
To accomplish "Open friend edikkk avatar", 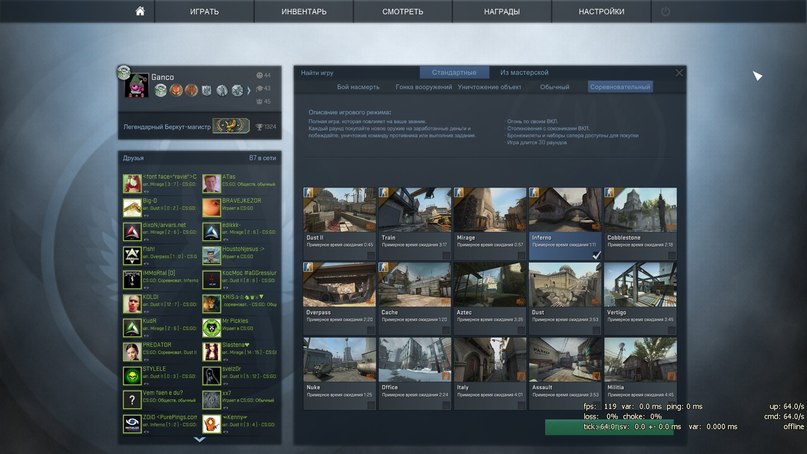I will coord(212,232).
